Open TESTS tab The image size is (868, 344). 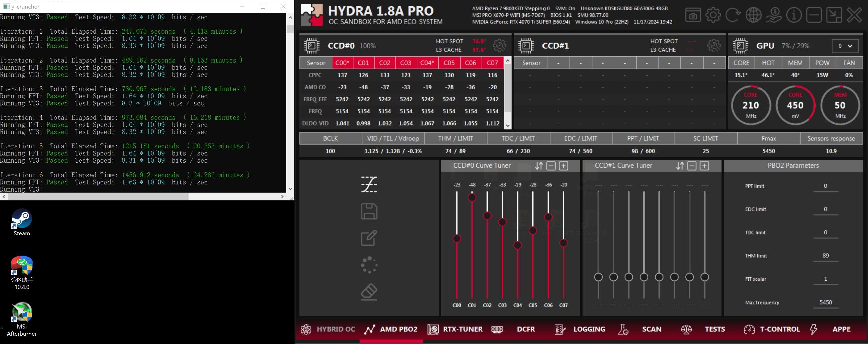point(703,329)
